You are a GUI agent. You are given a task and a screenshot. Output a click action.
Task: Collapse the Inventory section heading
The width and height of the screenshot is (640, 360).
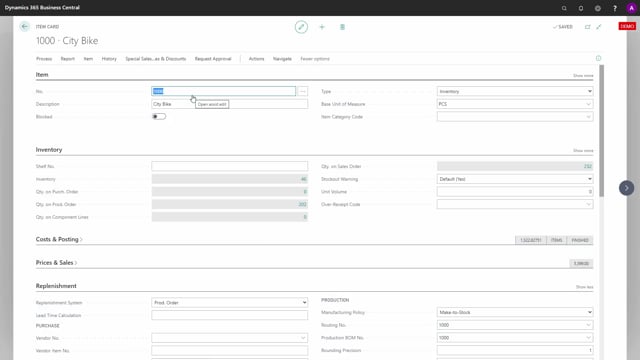coord(49,149)
